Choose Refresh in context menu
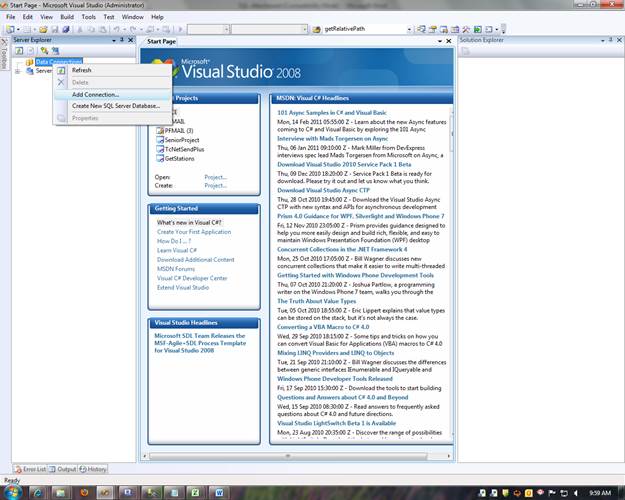This screenshot has width=625, height=500. [x=112, y=70]
